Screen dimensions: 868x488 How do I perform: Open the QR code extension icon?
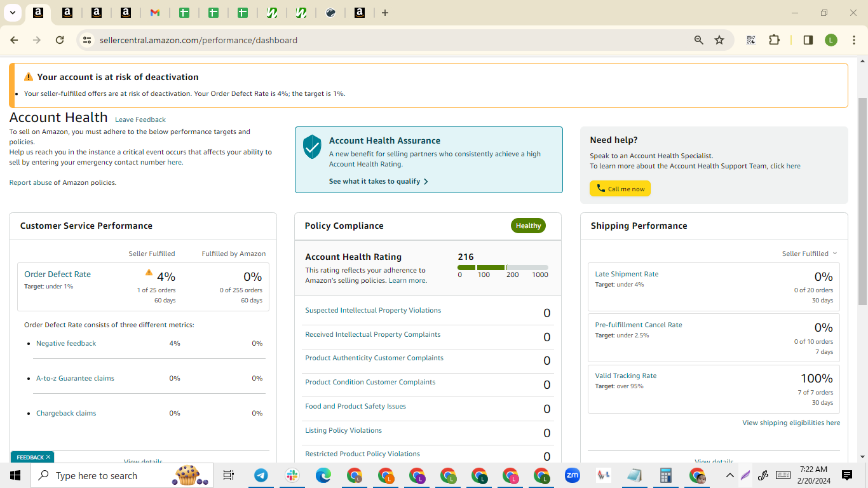751,40
